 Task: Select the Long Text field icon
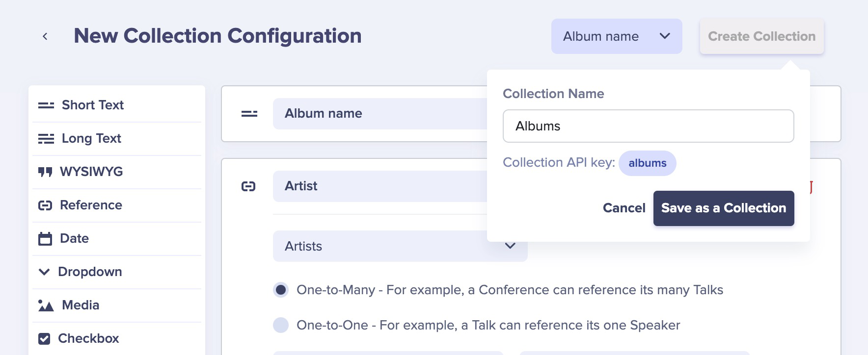pyautogui.click(x=46, y=139)
